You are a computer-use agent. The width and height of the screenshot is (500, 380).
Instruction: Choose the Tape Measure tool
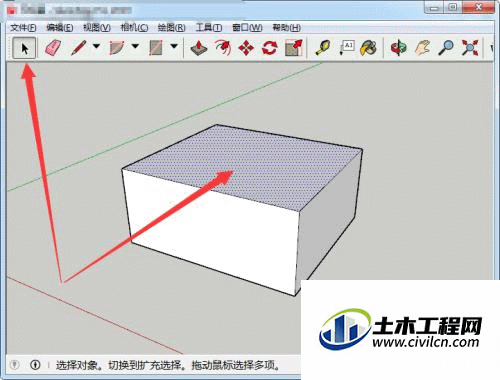coord(323,48)
